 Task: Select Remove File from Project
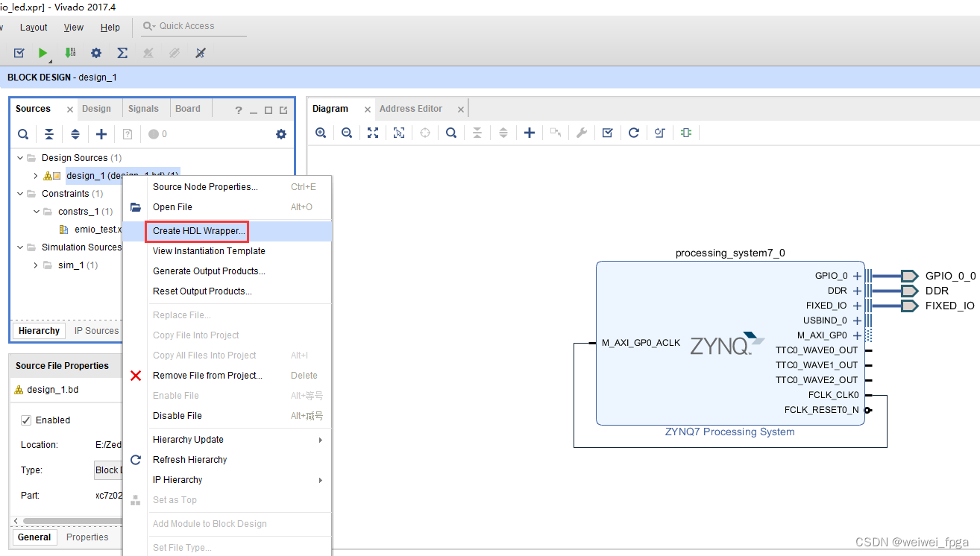coord(227,376)
